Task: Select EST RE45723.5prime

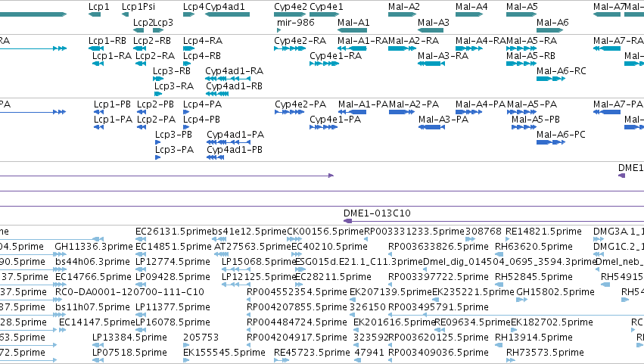Action: [282, 360]
